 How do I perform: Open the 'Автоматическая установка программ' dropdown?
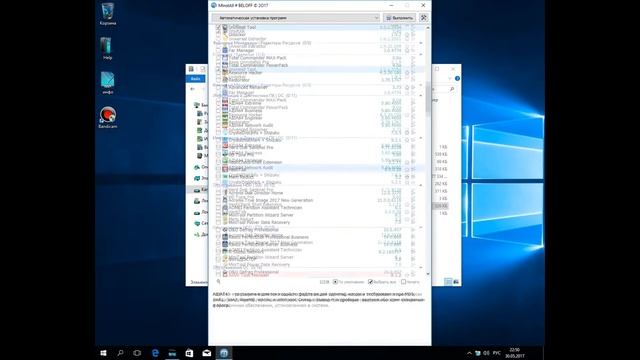click(296, 18)
